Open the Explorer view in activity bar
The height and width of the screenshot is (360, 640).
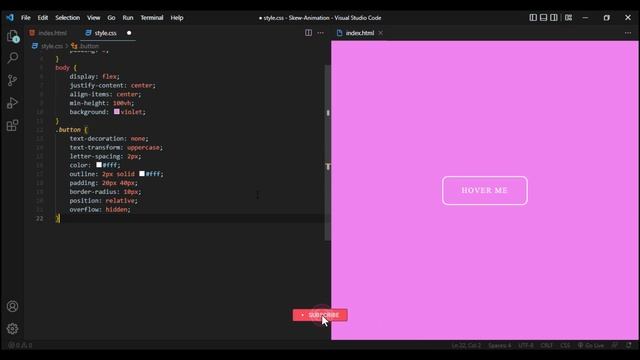click(x=13, y=36)
